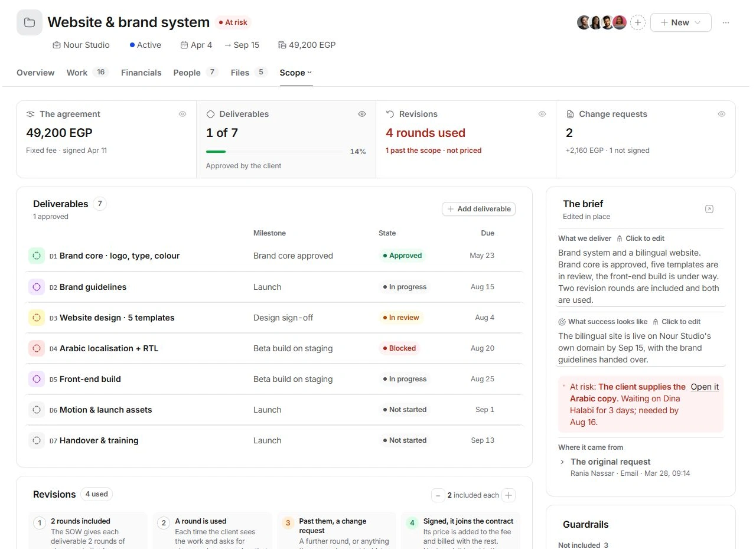Switch to the Files tab
Image resolution: width=756 pixels, height=549 pixels.
pos(249,73)
